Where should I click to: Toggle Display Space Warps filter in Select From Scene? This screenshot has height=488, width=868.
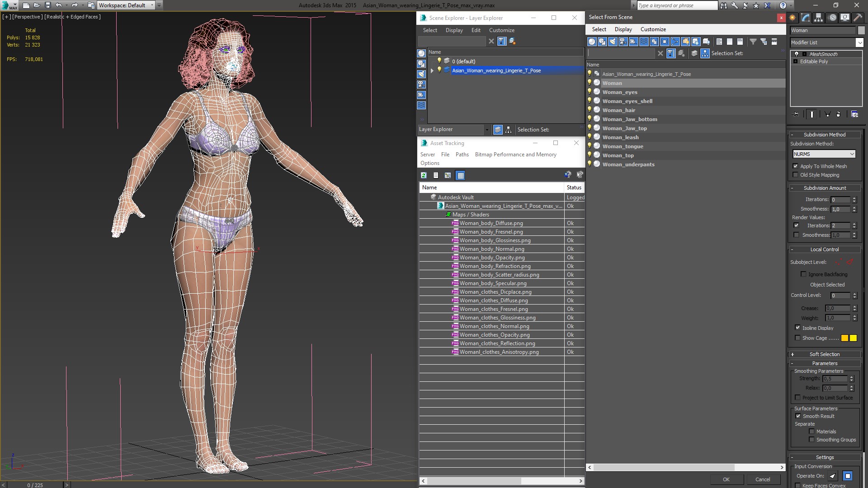point(644,42)
